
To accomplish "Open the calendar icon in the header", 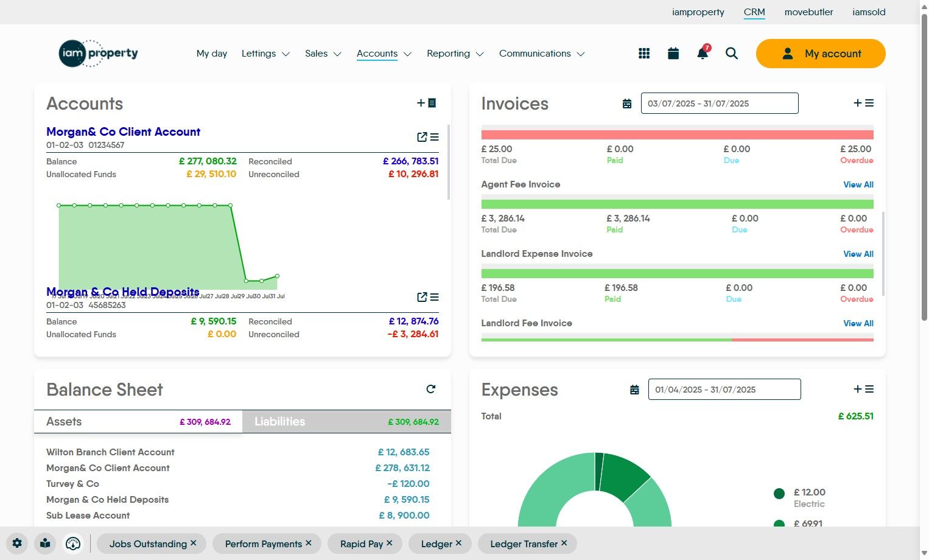I will [673, 54].
